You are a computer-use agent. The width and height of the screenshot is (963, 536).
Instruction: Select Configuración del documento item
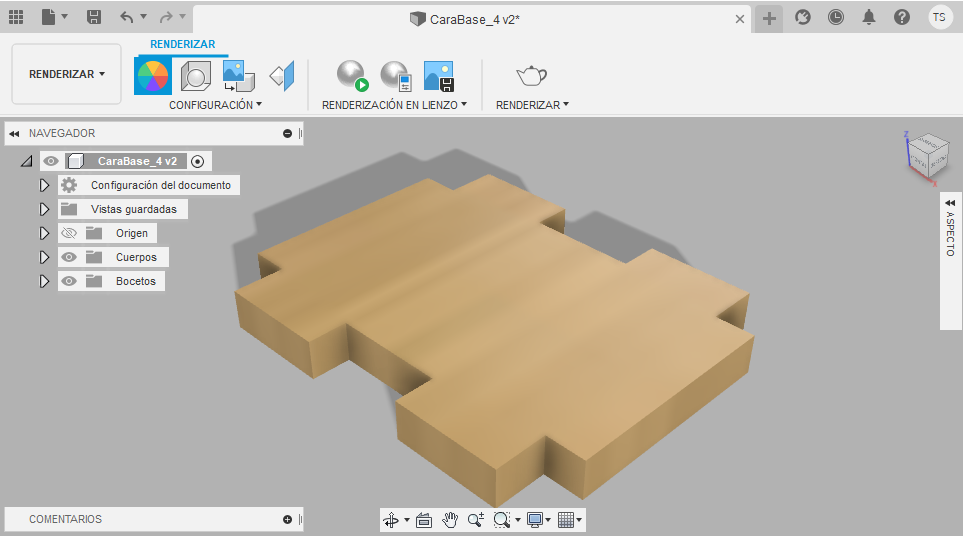[x=161, y=185]
